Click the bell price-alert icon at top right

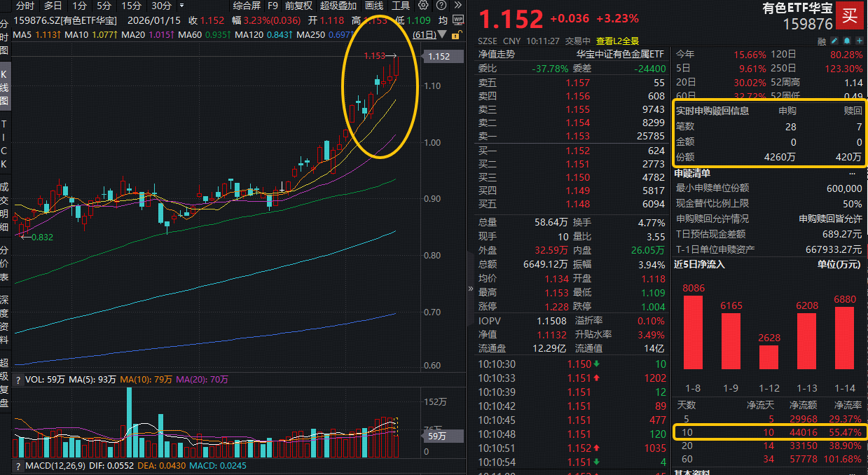click(x=848, y=41)
